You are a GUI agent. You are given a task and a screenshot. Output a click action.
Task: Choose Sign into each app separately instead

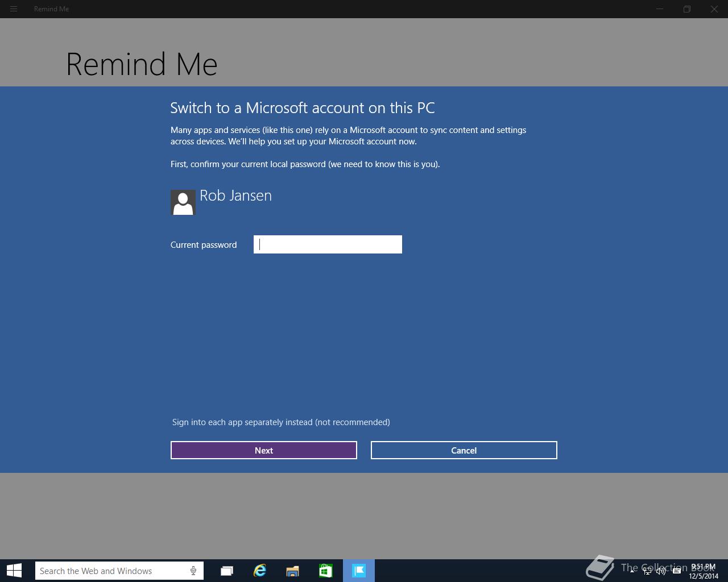click(x=281, y=422)
